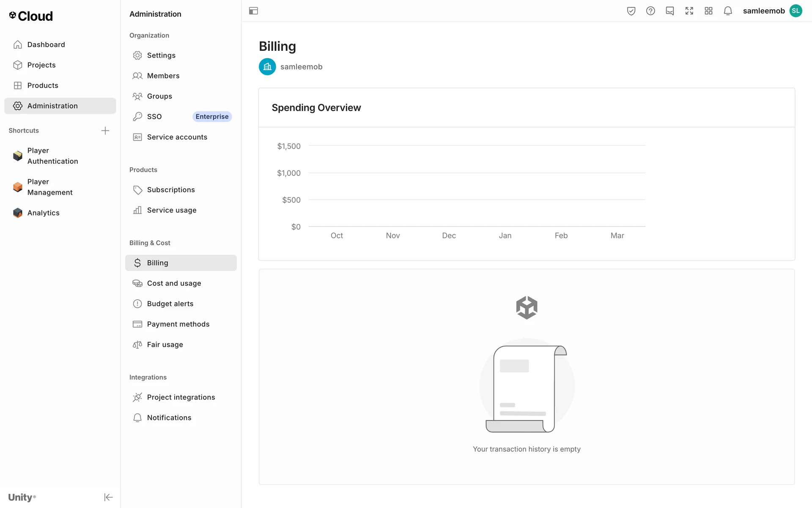Click the samleemob organization icon under Billing
Image resolution: width=812 pixels, height=508 pixels.
point(267,67)
